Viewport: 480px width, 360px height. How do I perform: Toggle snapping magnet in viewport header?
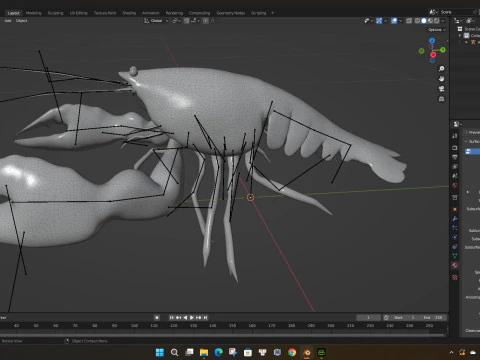point(187,21)
